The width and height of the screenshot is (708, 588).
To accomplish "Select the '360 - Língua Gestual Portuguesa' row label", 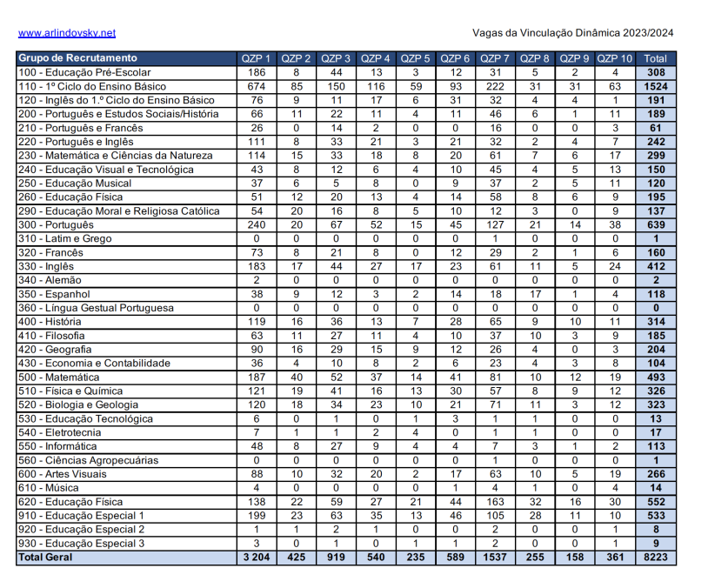I will click(x=96, y=308).
